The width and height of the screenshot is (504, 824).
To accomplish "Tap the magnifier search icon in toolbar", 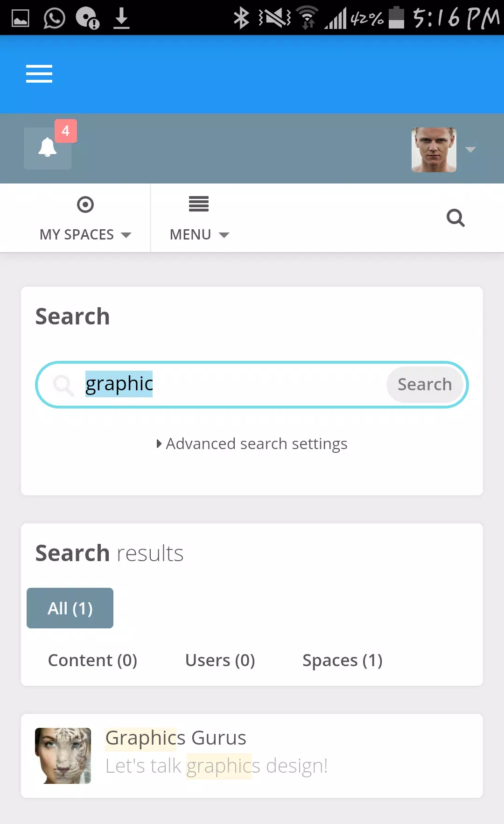I will point(455,218).
